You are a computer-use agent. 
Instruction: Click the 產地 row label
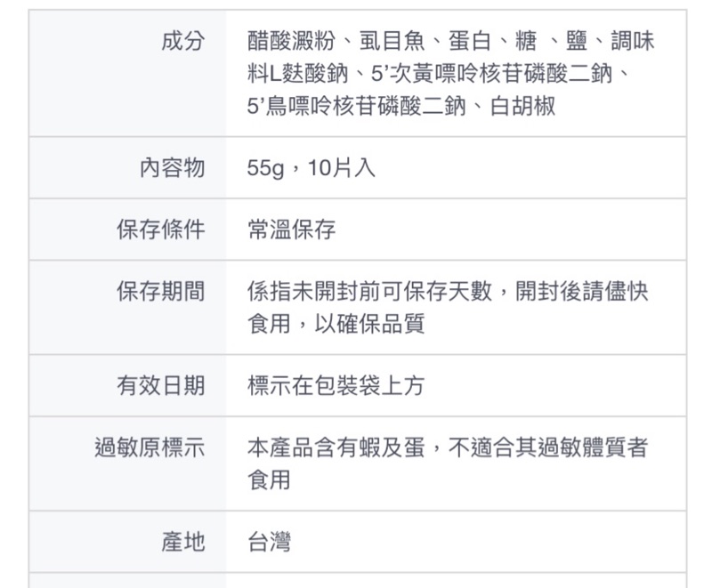[182, 541]
